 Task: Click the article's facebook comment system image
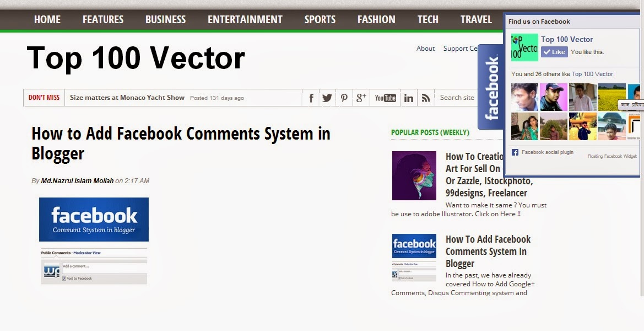click(94, 241)
